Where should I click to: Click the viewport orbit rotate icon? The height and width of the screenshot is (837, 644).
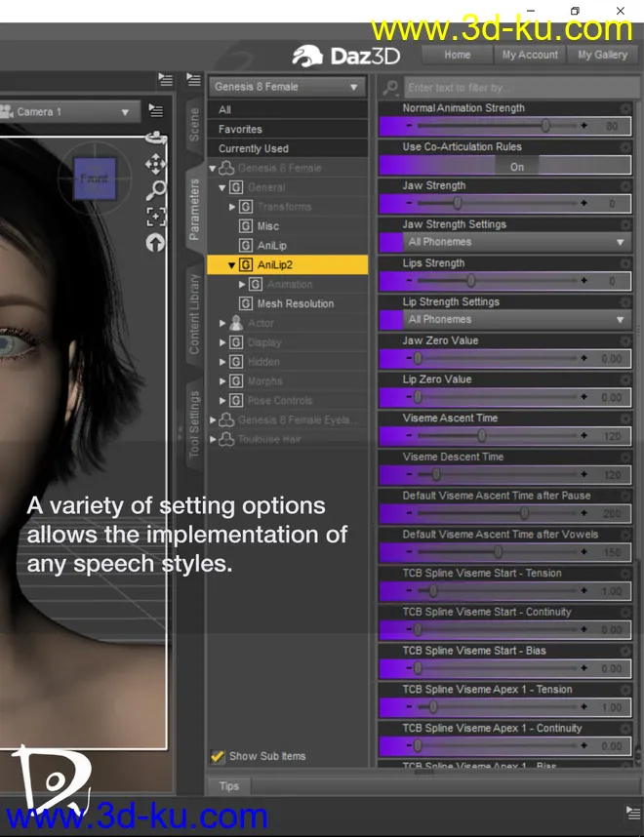click(x=156, y=139)
